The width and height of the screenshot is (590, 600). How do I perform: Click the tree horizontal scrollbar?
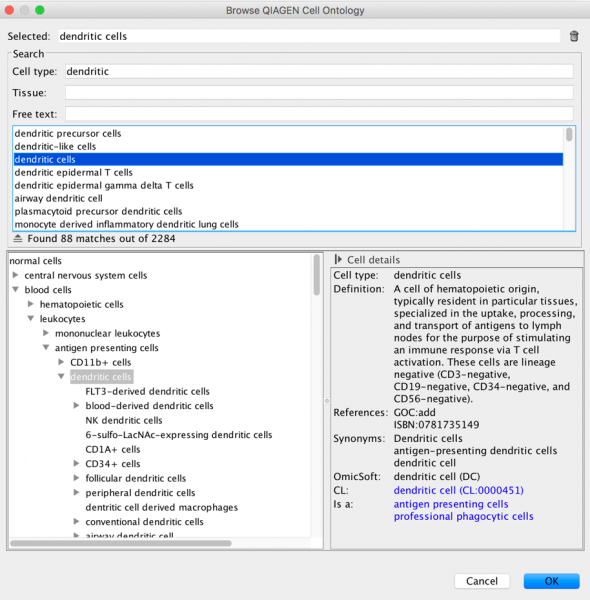(121, 543)
